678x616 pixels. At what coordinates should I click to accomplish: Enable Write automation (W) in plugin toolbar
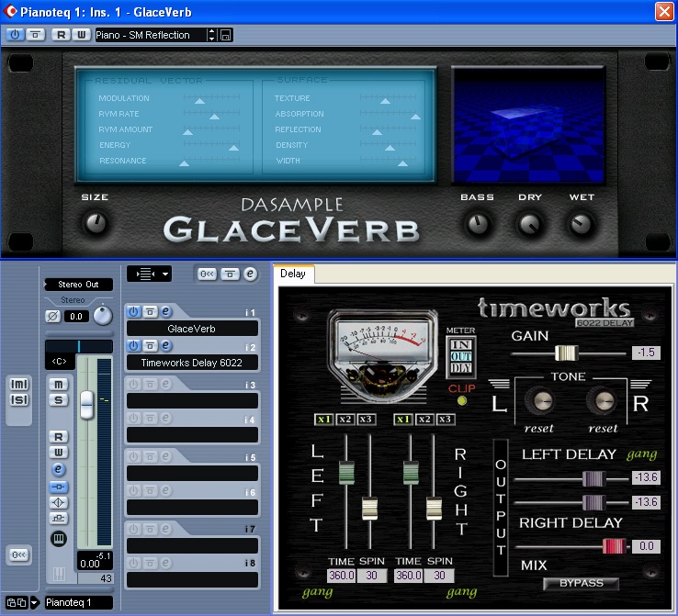coord(81,35)
